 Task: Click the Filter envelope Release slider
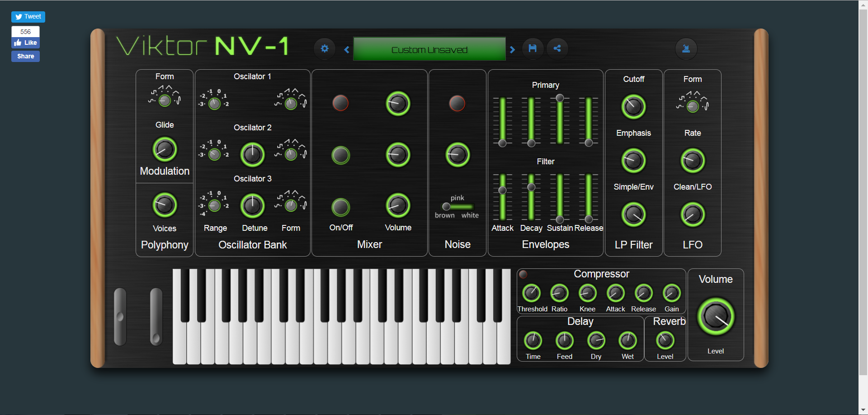click(589, 197)
